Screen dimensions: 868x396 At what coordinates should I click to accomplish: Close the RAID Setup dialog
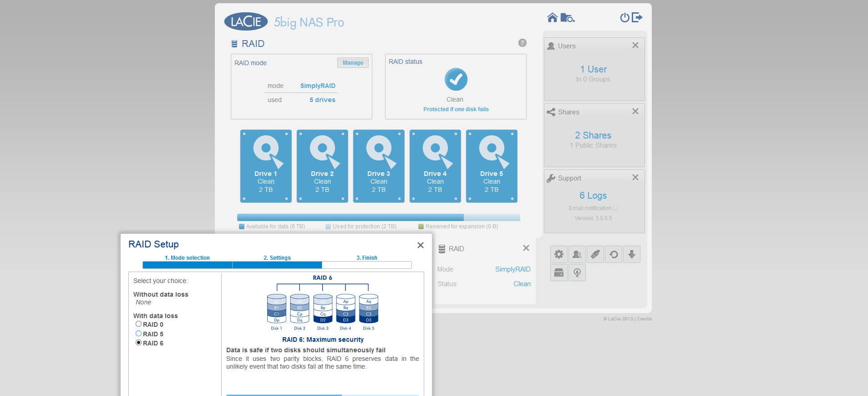421,245
